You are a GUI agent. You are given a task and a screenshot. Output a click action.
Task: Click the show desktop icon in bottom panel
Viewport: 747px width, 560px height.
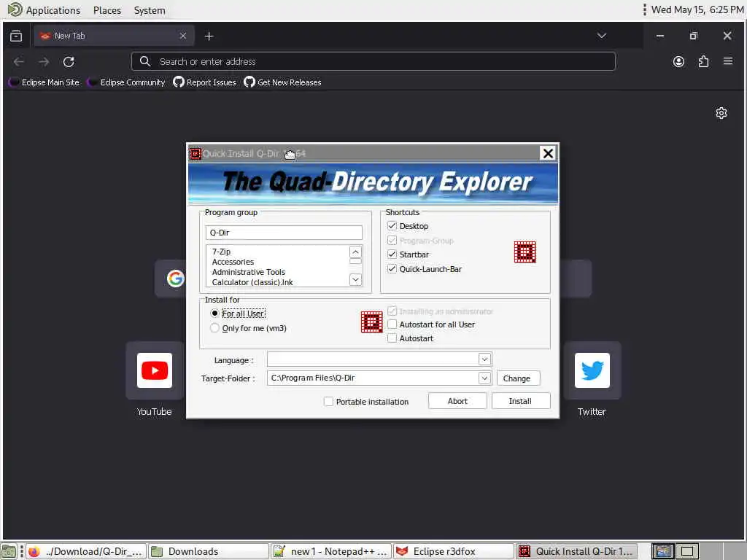(9, 551)
